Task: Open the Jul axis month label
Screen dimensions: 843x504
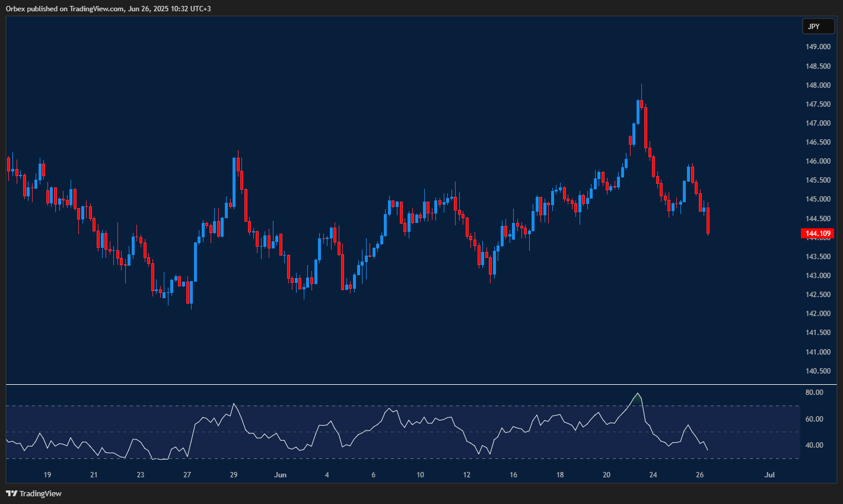Action: [x=769, y=475]
